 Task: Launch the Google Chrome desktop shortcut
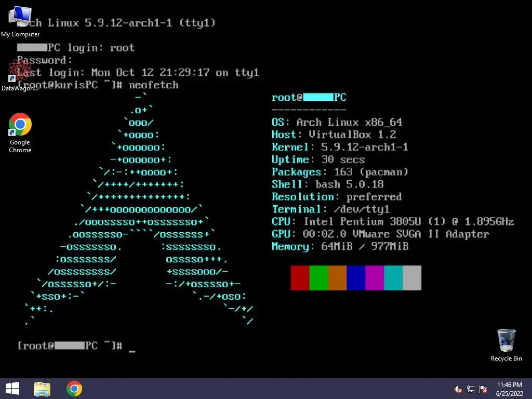pos(20,132)
